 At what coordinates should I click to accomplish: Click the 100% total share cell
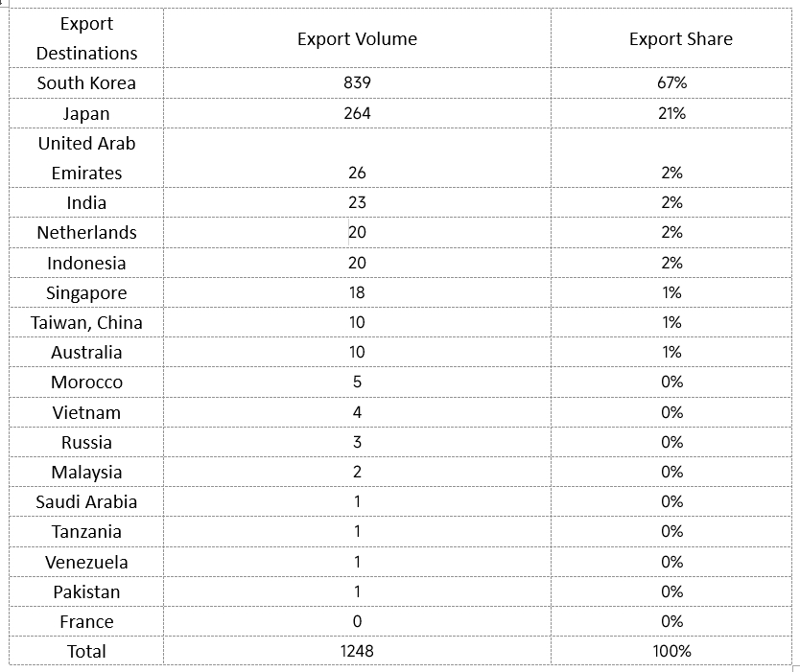671,651
